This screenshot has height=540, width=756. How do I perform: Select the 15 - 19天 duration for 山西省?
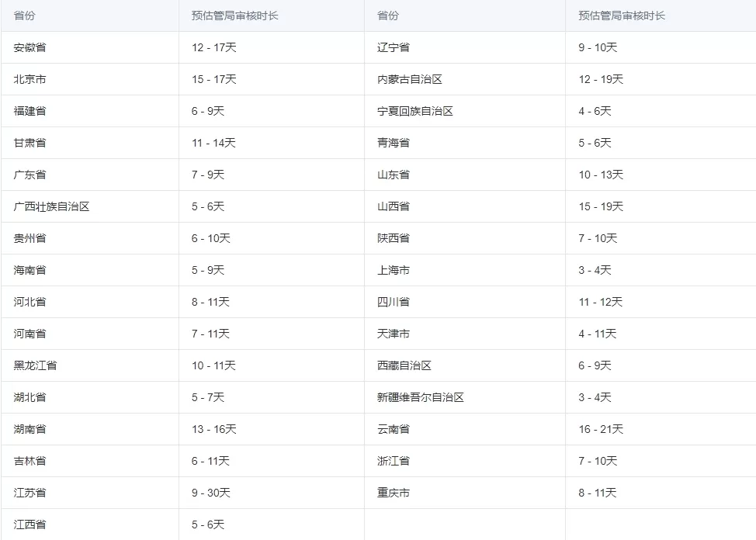[x=601, y=206]
